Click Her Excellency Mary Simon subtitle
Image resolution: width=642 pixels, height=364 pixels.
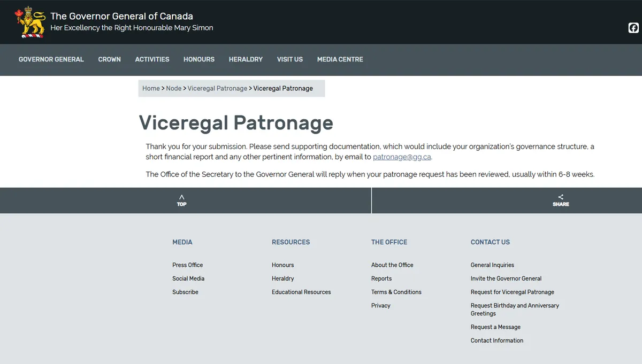132,28
